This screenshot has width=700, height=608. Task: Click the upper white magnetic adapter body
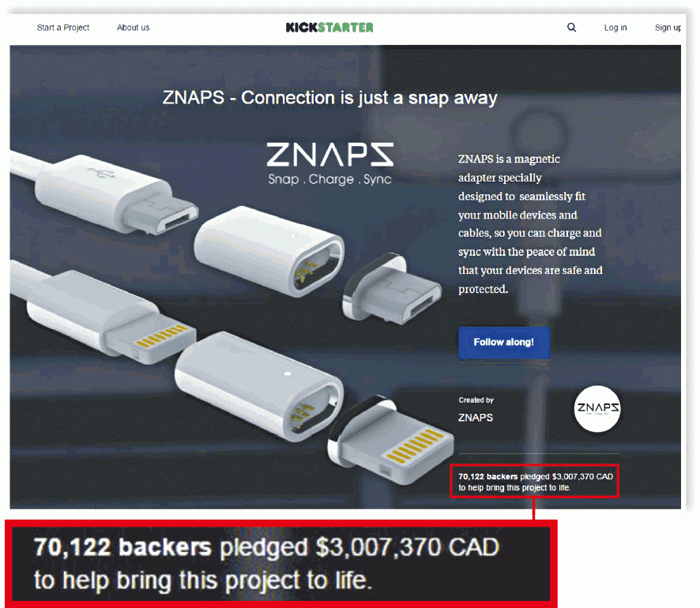tap(269, 251)
